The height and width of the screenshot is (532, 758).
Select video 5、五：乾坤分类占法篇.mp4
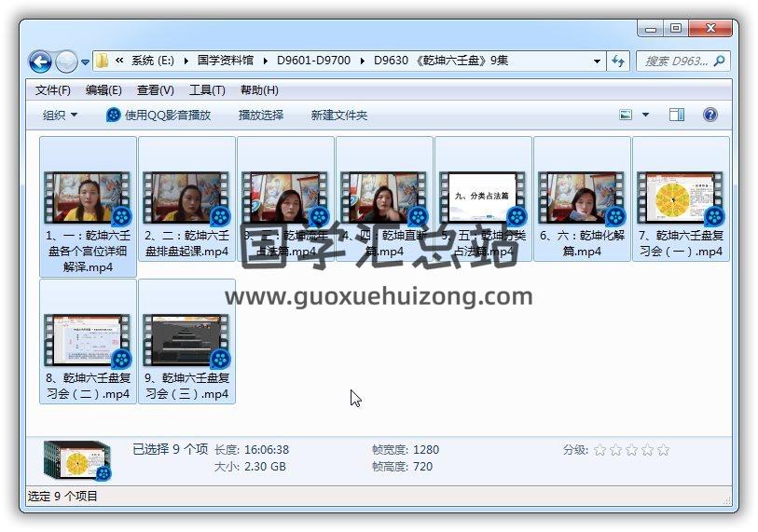point(483,199)
